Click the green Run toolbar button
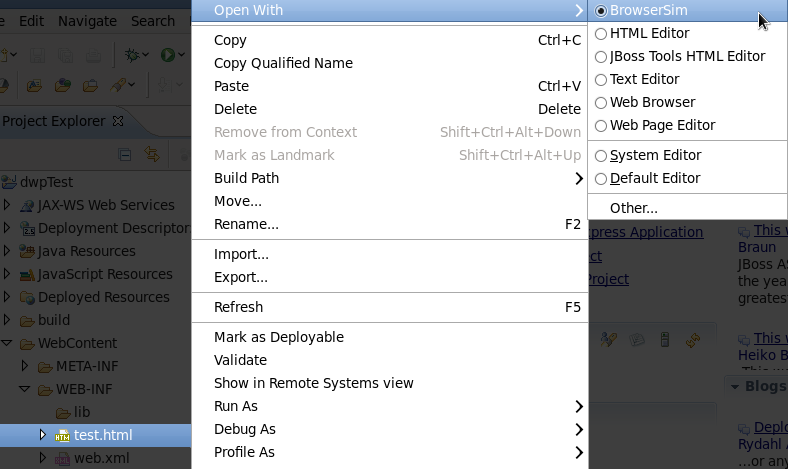 tap(168, 54)
